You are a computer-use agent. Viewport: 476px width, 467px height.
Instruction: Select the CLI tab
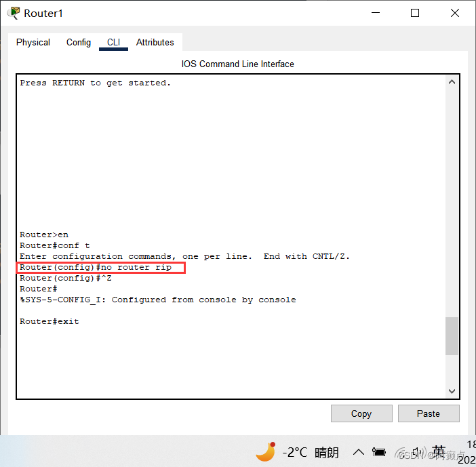[x=113, y=42]
